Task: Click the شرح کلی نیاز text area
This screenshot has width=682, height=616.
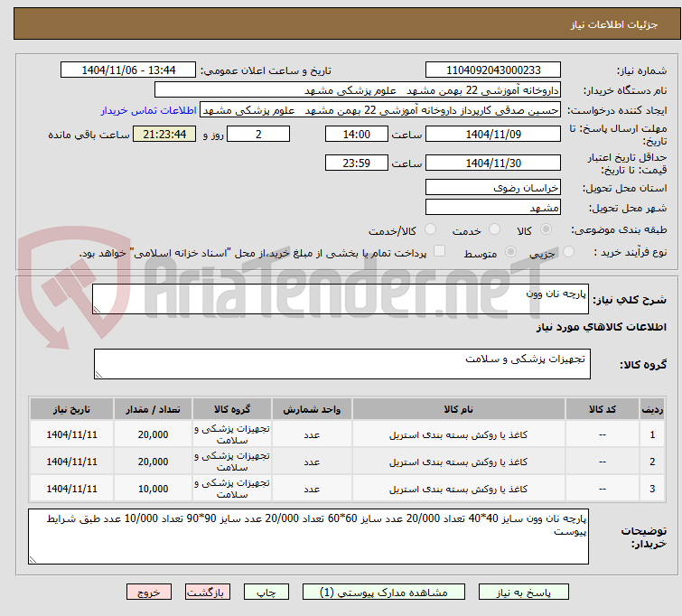Action: point(341,299)
